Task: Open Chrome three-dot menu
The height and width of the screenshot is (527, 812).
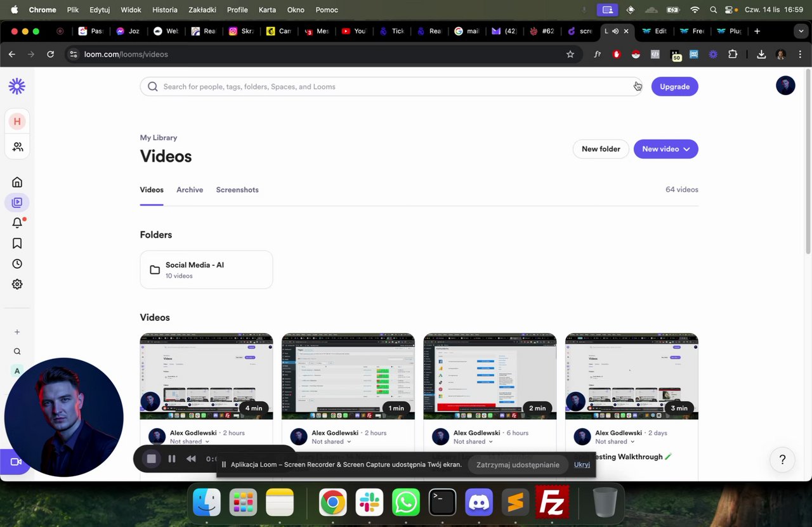Action: coord(800,55)
